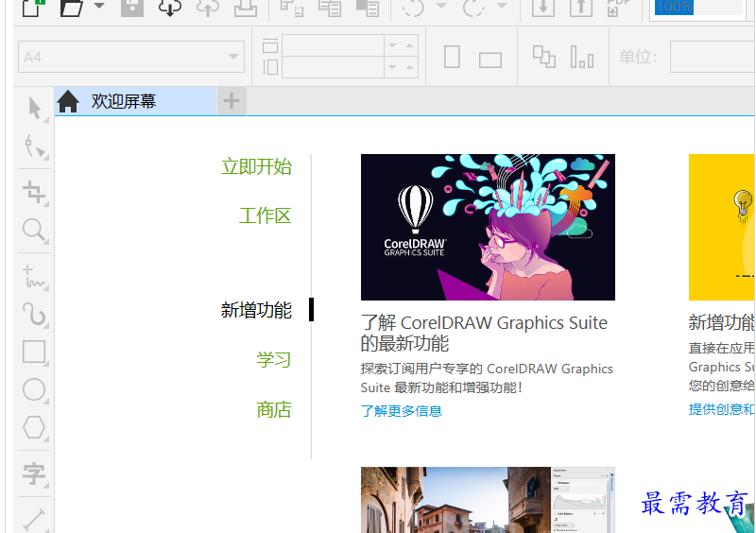756x533 pixels.
Task: Open the 商店 section
Action: 274,409
